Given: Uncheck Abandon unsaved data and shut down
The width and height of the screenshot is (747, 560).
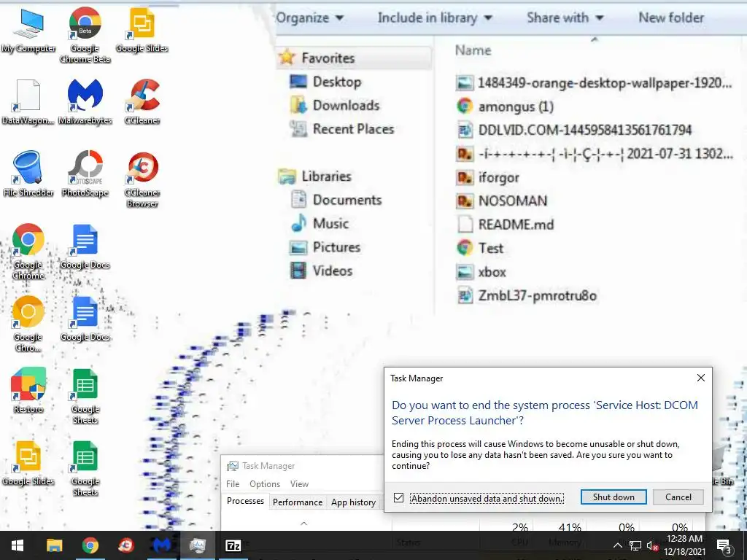Looking at the screenshot, I should (399, 498).
